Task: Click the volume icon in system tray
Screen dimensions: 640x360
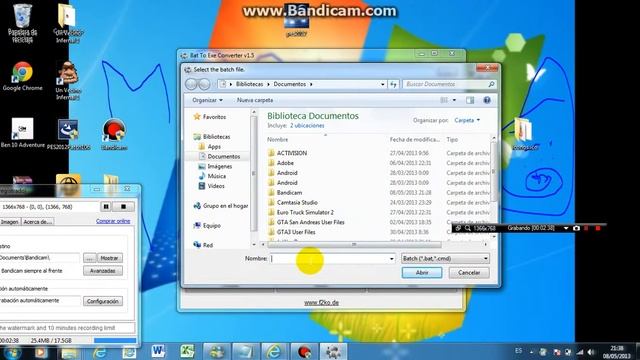Action: (591, 352)
